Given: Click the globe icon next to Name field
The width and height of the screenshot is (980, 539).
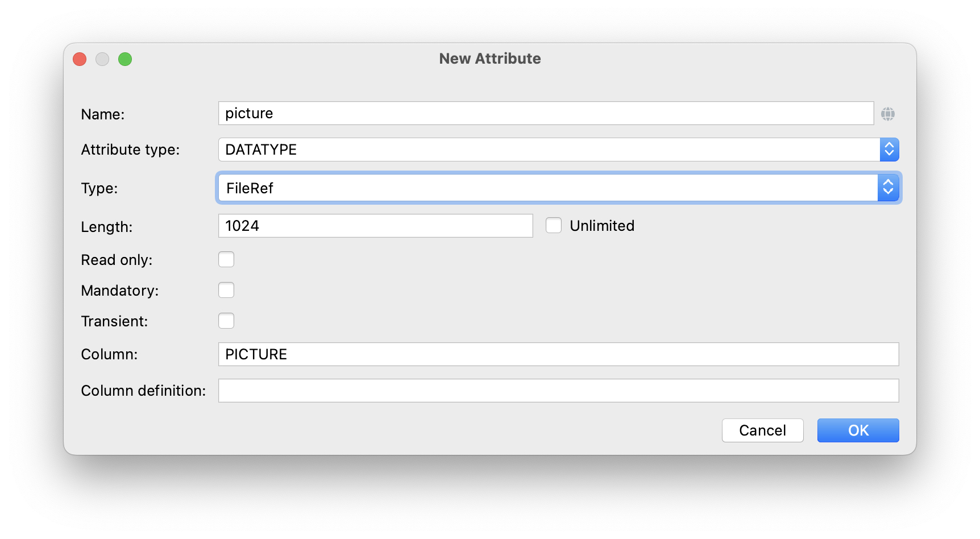Looking at the screenshot, I should pos(888,113).
